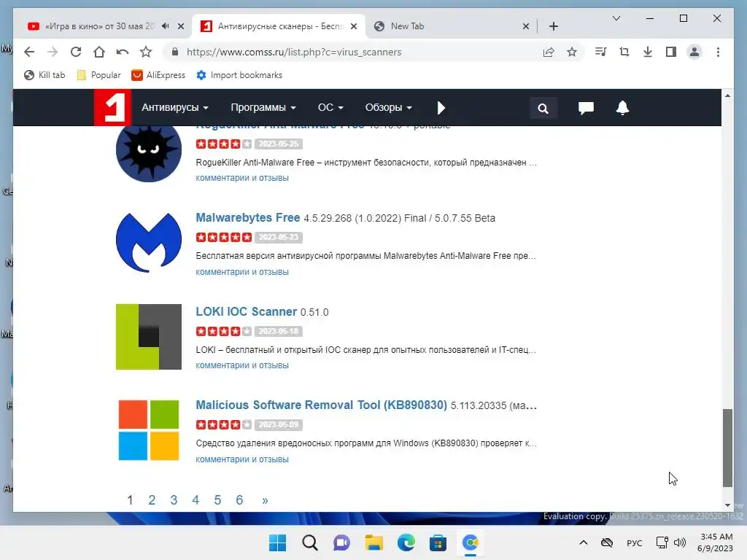This screenshot has height=560, width=747.
Task: Open the taskbar Chat app
Action: pos(341,542)
